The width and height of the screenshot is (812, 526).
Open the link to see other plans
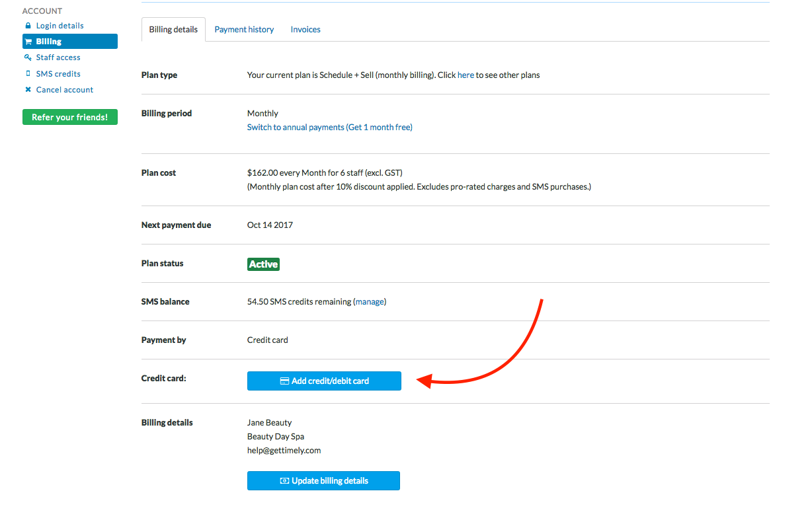[466, 75]
